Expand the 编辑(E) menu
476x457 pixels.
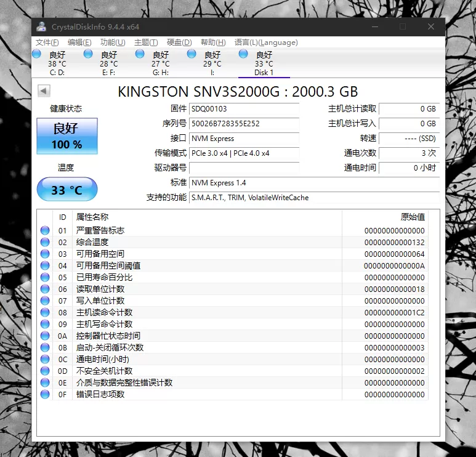click(79, 42)
